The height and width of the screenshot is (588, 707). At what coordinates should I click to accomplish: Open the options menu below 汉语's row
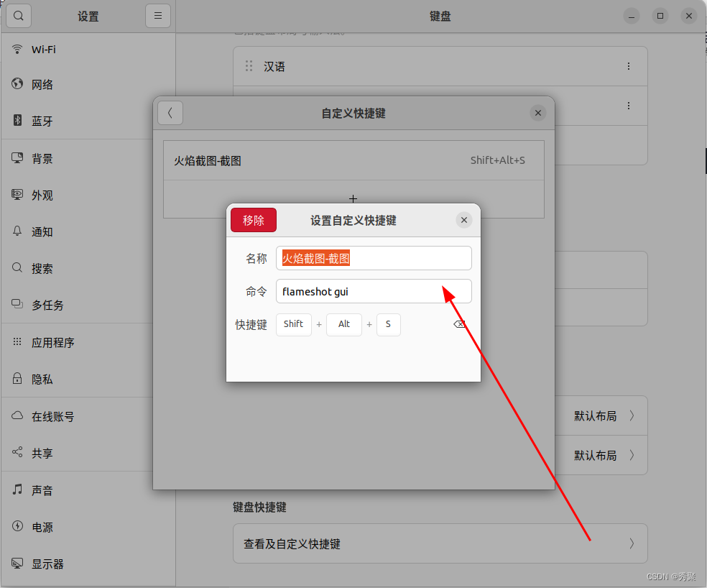coord(629,106)
